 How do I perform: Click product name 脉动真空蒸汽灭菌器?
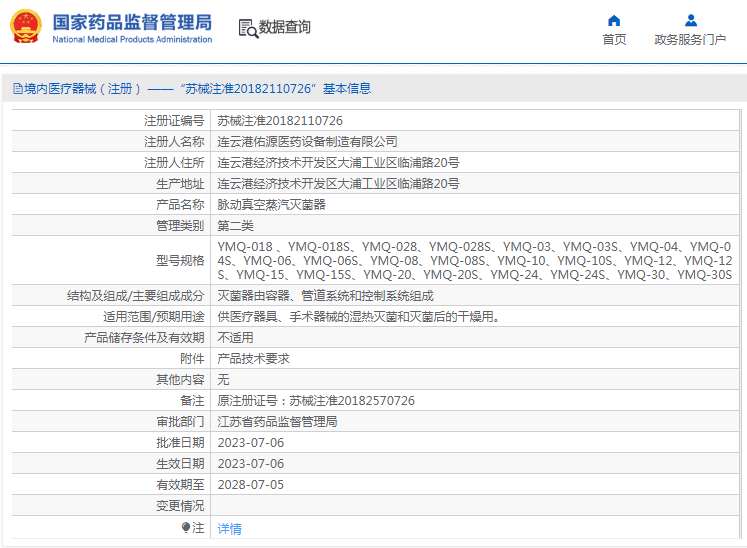click(x=272, y=204)
